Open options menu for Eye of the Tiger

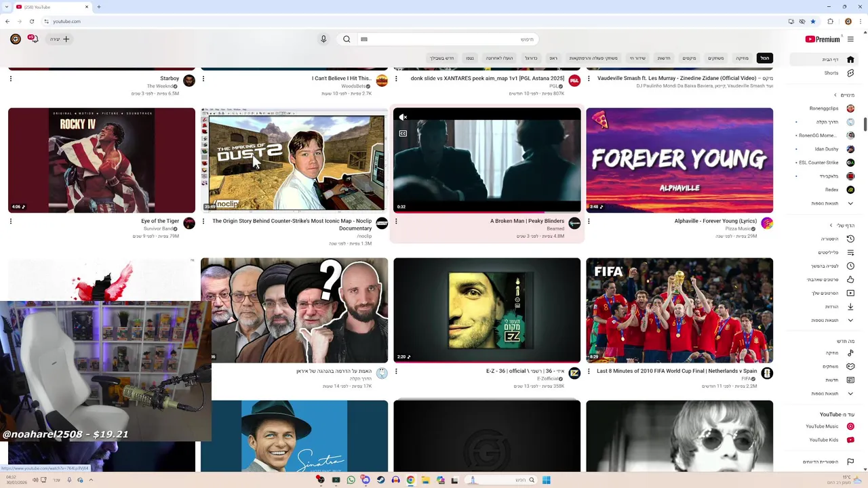pyautogui.click(x=11, y=221)
